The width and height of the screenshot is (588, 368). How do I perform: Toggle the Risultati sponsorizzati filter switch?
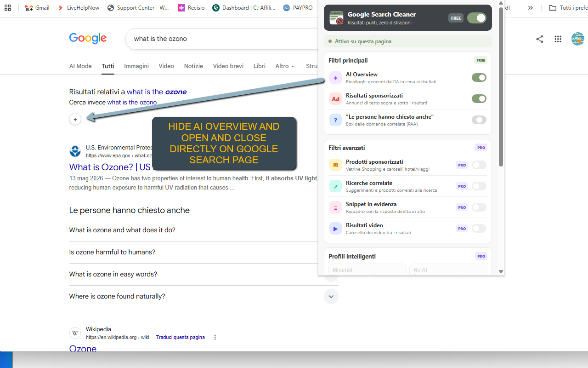[479, 99]
